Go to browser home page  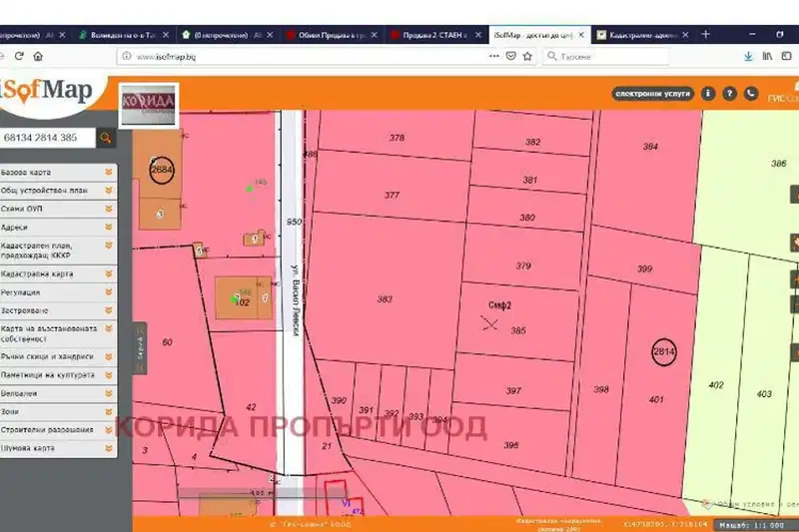pos(38,56)
